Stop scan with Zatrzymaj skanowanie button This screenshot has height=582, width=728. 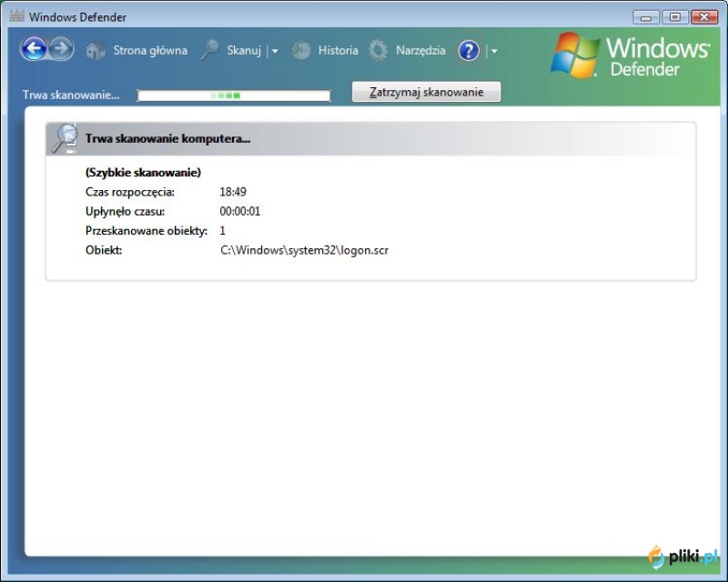pos(426,92)
